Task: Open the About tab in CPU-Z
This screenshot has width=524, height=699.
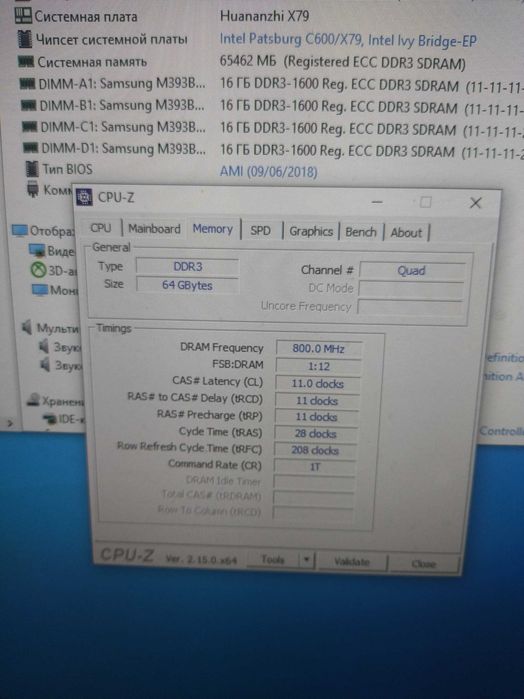Action: click(x=406, y=232)
